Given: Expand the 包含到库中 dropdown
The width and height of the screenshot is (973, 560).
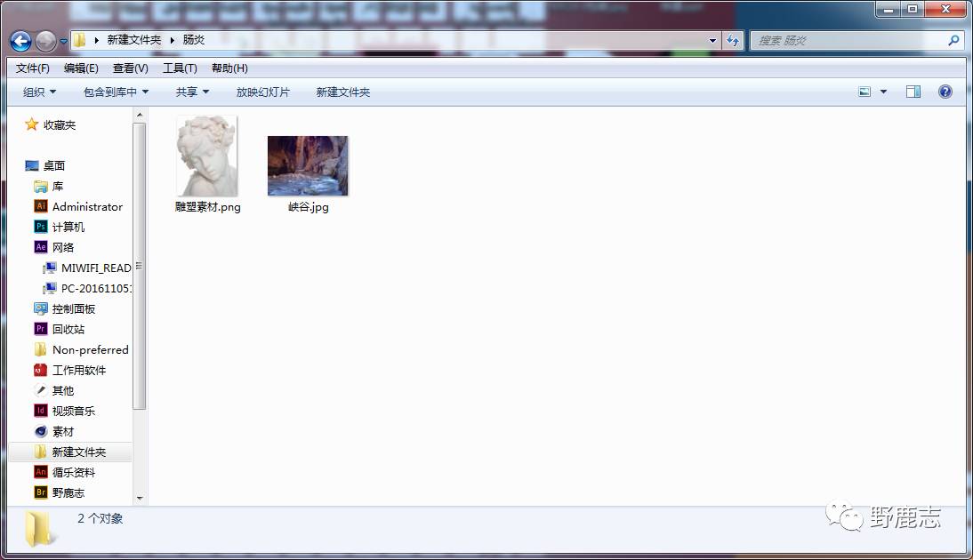Looking at the screenshot, I should [x=116, y=92].
